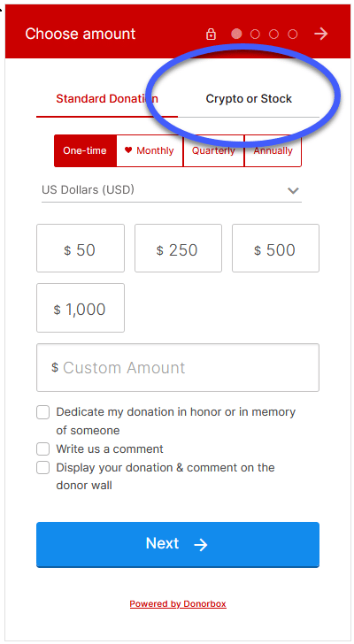
Task: Click the heart icon on Monthly option
Action: [128, 150]
